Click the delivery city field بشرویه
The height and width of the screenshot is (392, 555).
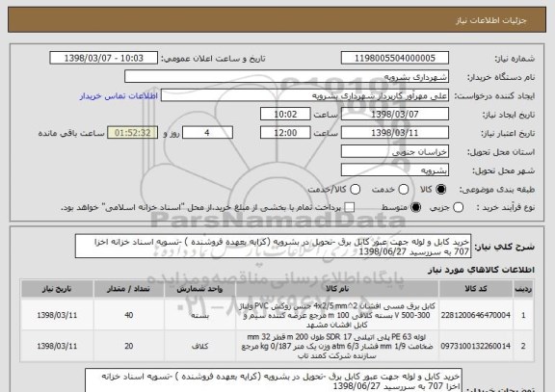[x=395, y=170]
